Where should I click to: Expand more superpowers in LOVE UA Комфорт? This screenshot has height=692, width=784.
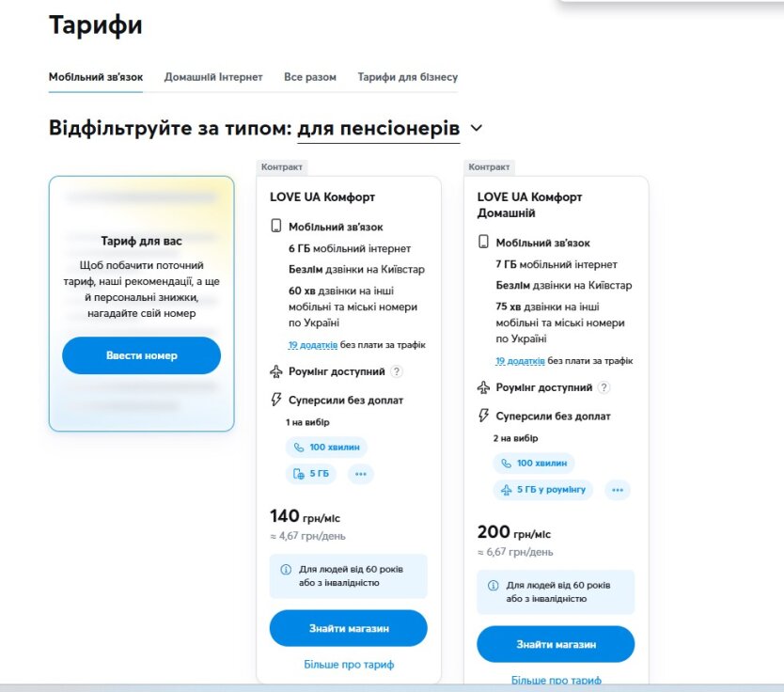pos(361,474)
